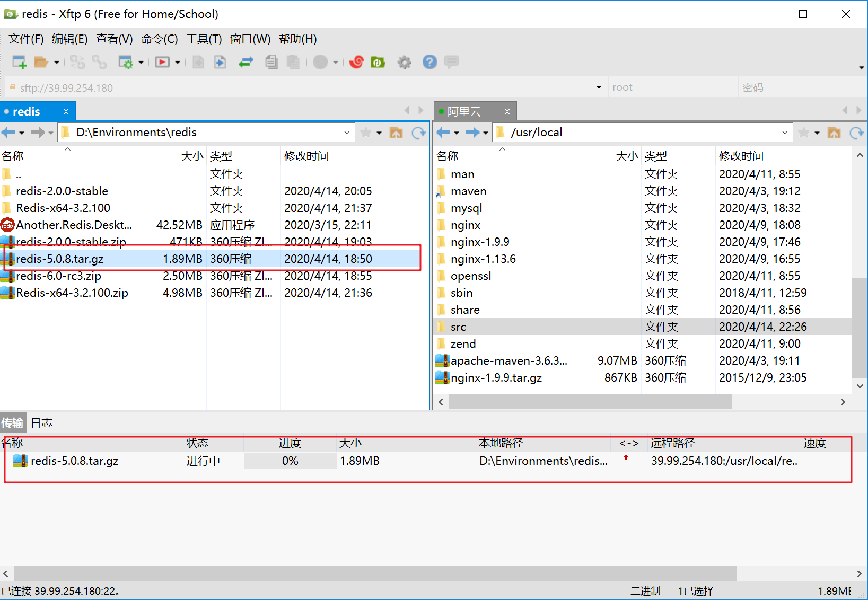
Task: Close the 阿里云 tab
Action: pyautogui.click(x=507, y=111)
